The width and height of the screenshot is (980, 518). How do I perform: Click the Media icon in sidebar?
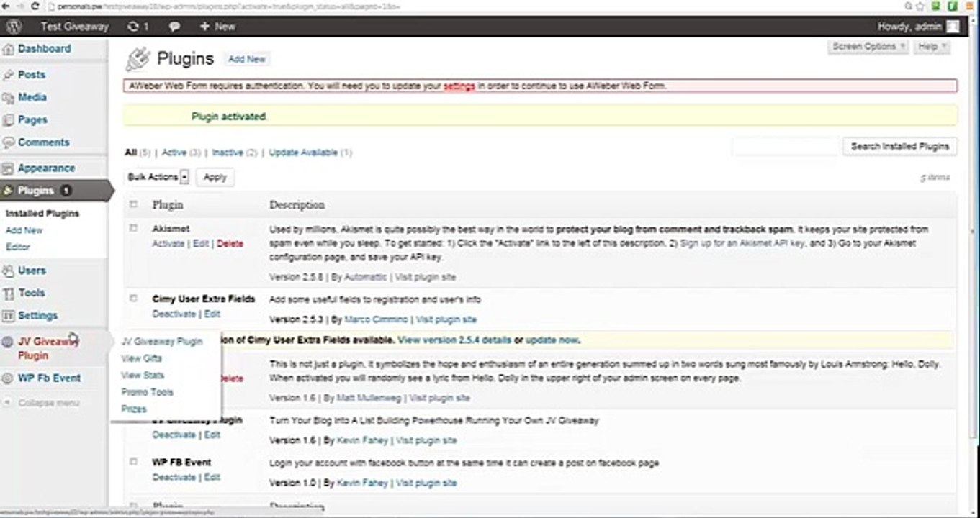[8, 98]
